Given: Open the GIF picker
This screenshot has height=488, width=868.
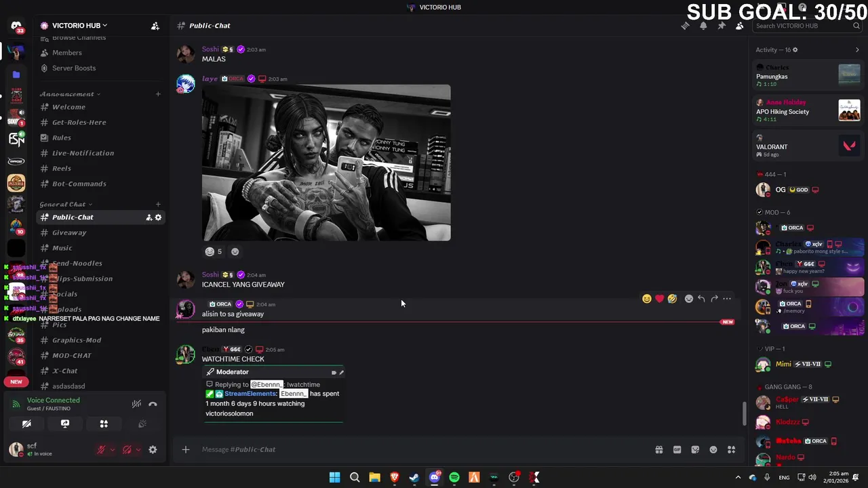Looking at the screenshot, I should 677,449.
